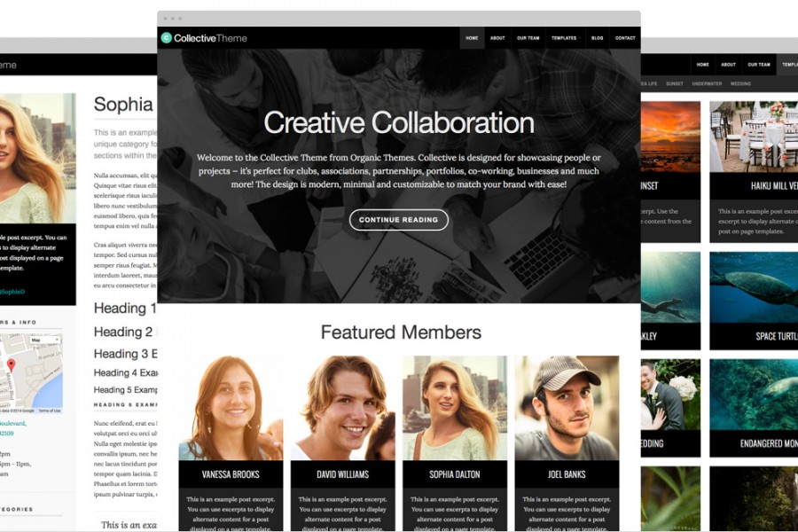Select the Blog navigation item
Viewport: 798px width, 532px height.
pos(597,37)
